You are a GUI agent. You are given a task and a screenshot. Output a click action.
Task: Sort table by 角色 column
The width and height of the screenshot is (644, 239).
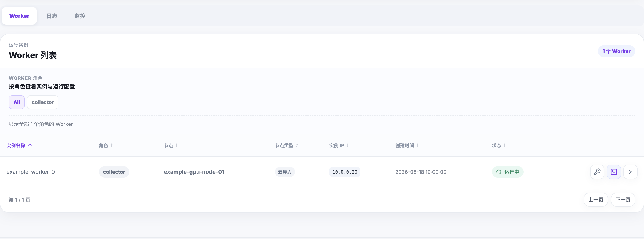click(x=106, y=145)
